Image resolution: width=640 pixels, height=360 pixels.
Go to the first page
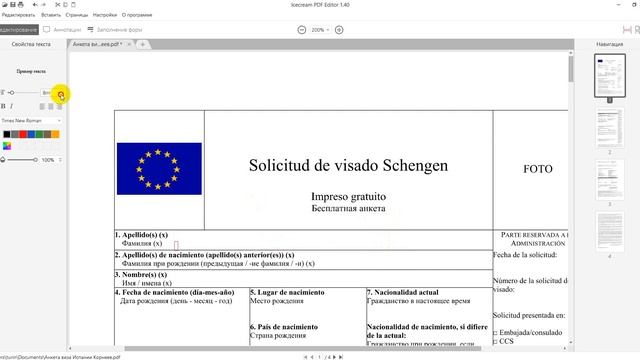click(x=305, y=357)
